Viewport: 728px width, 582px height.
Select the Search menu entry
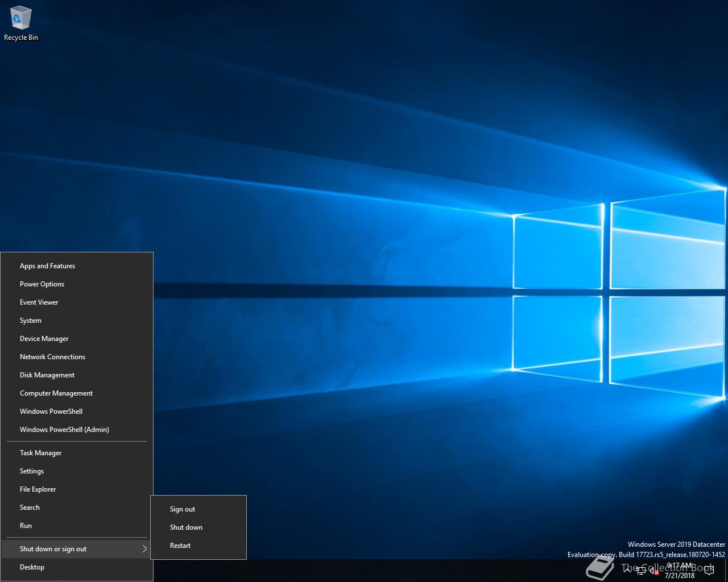pos(77,508)
